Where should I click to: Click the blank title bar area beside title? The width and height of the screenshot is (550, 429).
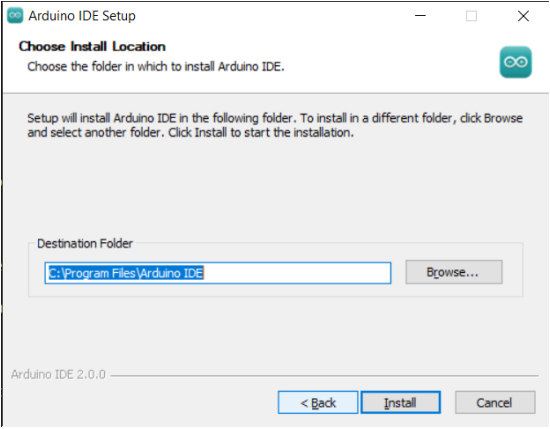(274, 16)
